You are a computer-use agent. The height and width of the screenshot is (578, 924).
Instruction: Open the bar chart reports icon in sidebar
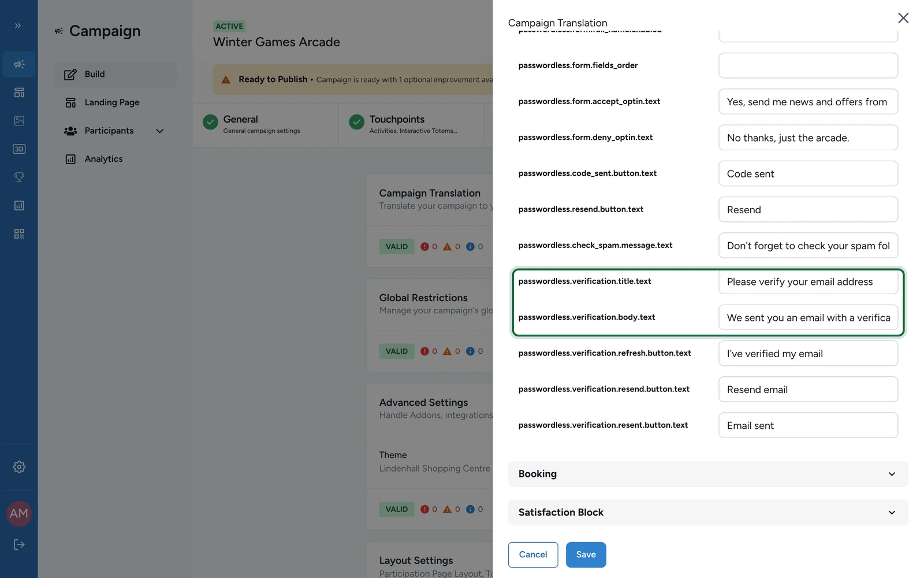click(19, 206)
